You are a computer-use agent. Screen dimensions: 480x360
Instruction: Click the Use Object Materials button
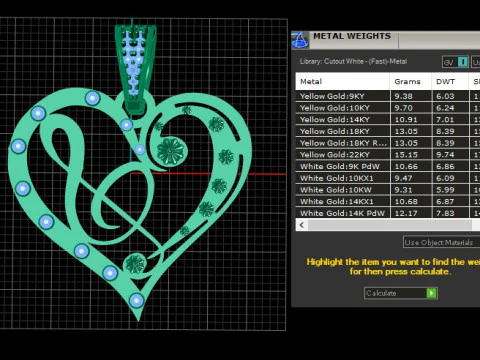tap(441, 242)
